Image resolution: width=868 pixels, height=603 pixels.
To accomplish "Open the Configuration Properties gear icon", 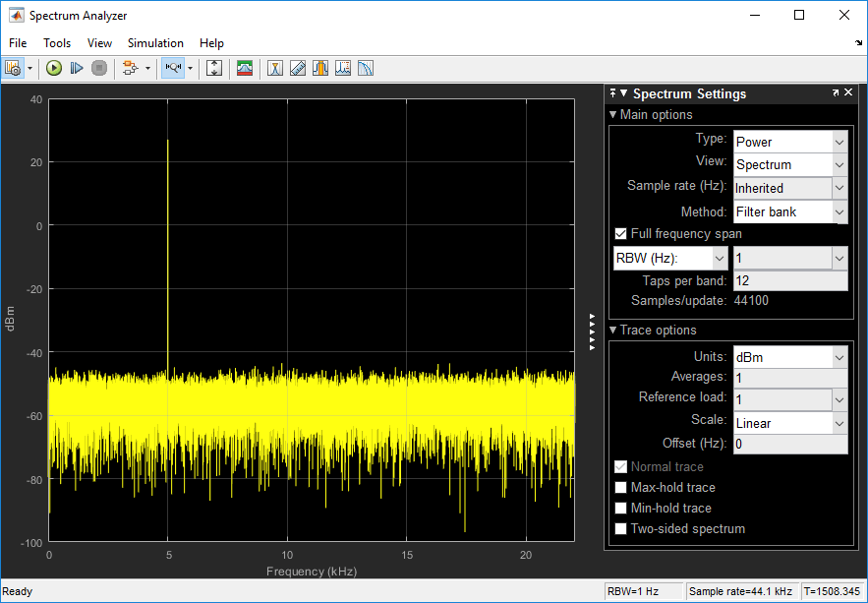I will pyautogui.click(x=13, y=68).
